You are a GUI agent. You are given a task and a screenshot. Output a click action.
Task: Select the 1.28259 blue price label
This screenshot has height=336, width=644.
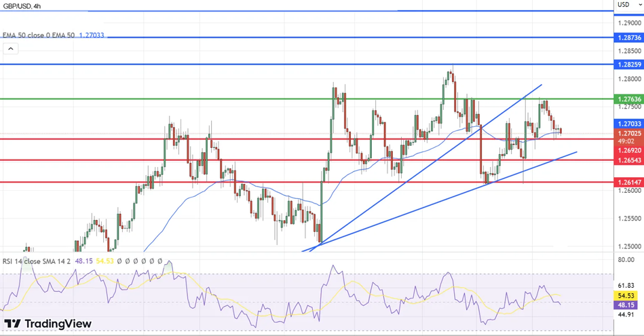(629, 64)
